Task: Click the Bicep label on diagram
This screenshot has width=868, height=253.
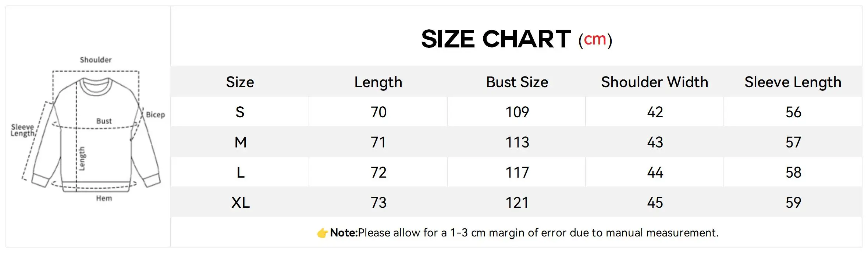Action: click(x=155, y=115)
